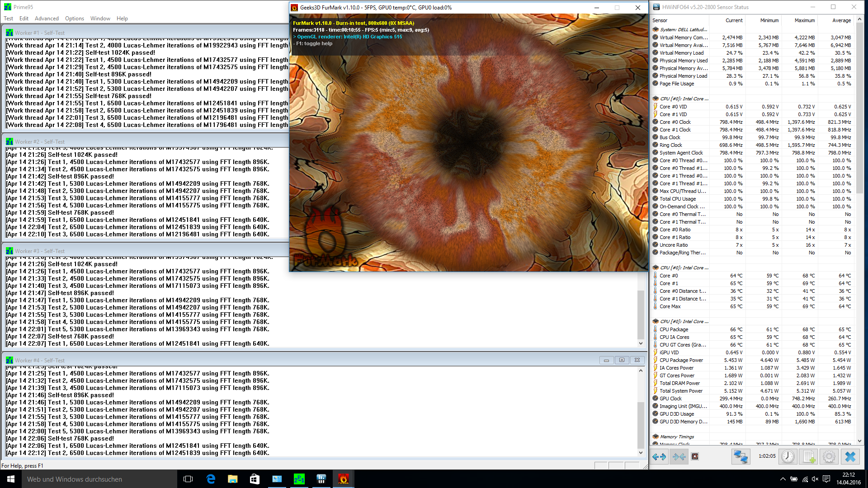Click the Current column header in HWiNFO

(x=727, y=20)
